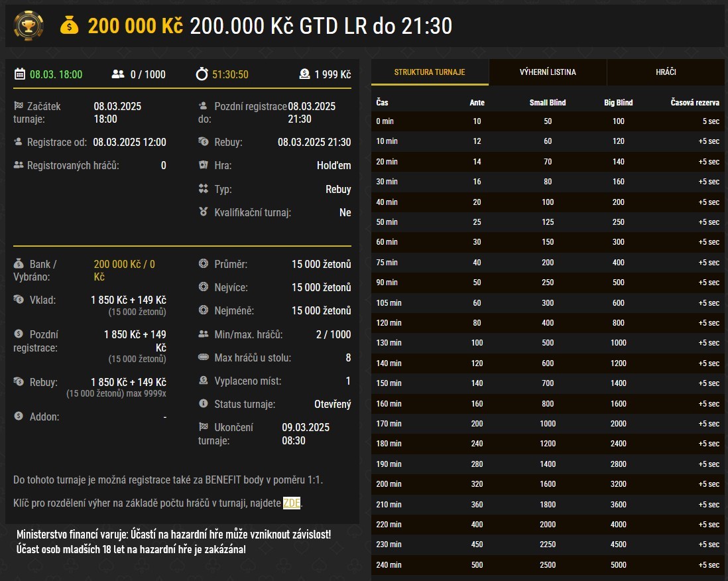Click the 0 min level row
Image resolution: width=728 pixels, height=581 pixels.
point(548,121)
